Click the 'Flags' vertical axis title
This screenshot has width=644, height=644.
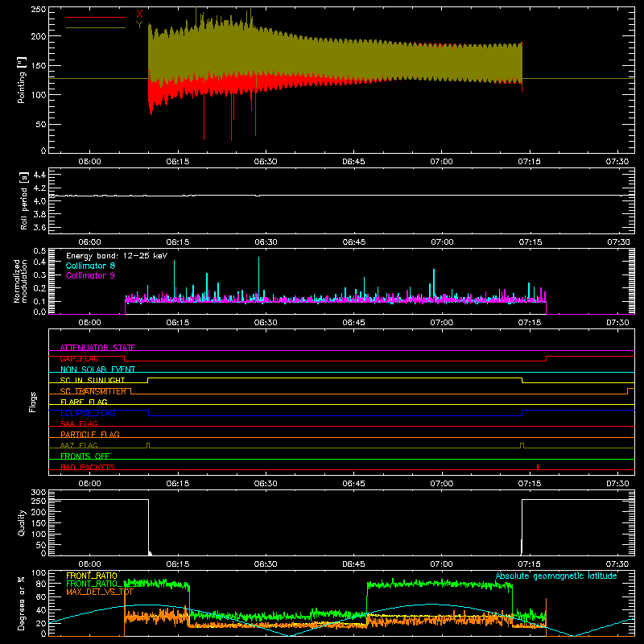[32, 402]
